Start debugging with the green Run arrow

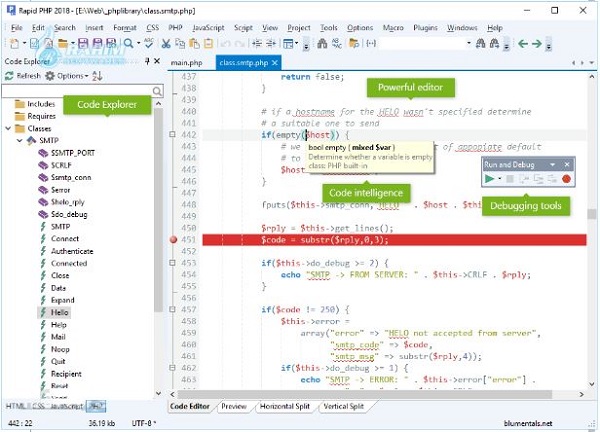(x=489, y=179)
